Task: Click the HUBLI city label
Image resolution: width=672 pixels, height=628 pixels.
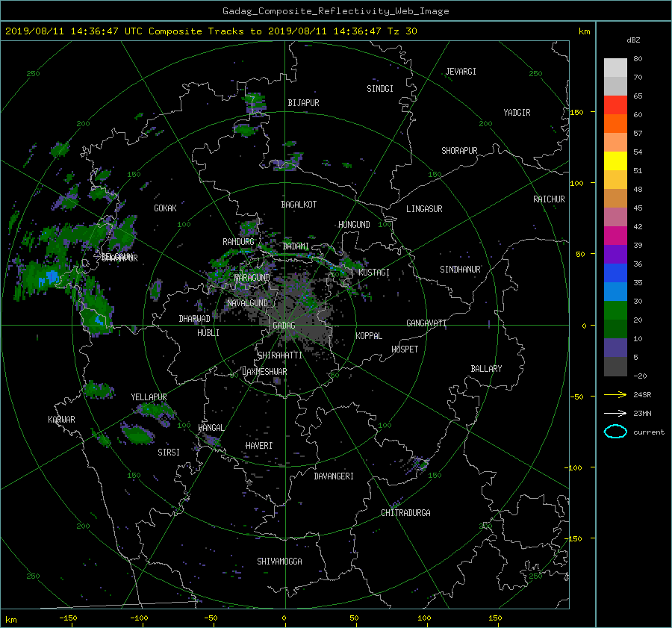Action: 208,333
